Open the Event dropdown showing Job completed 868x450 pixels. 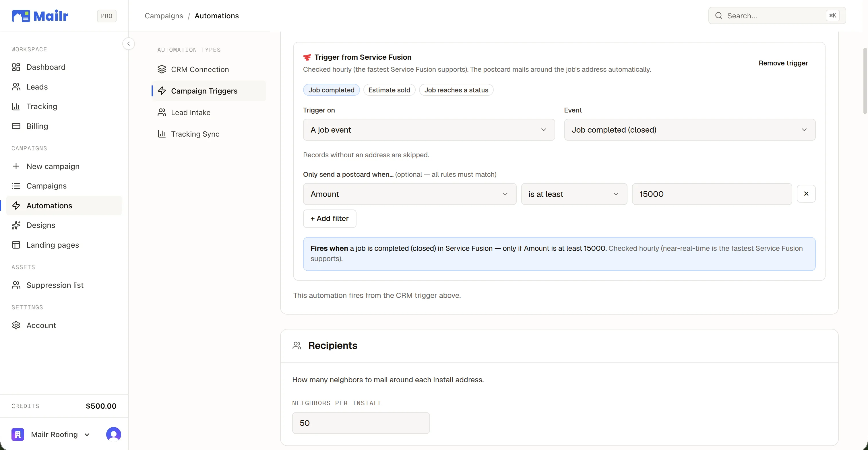click(690, 130)
